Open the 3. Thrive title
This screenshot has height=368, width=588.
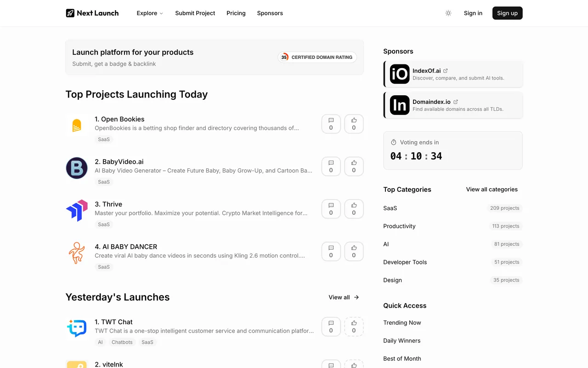click(x=108, y=204)
